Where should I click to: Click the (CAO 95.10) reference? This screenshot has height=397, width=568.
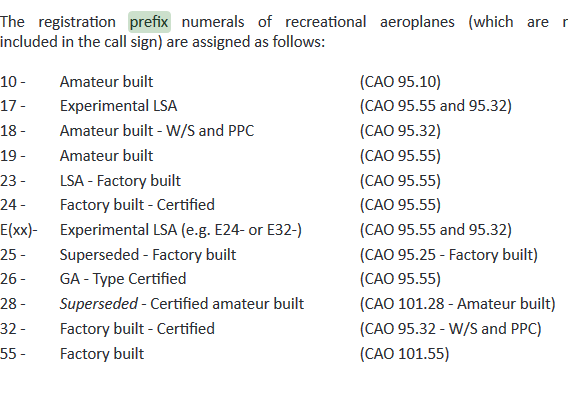point(400,82)
